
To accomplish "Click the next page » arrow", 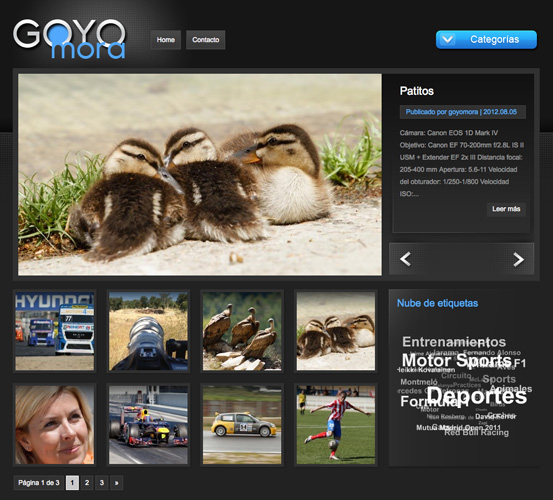I will pos(116,483).
